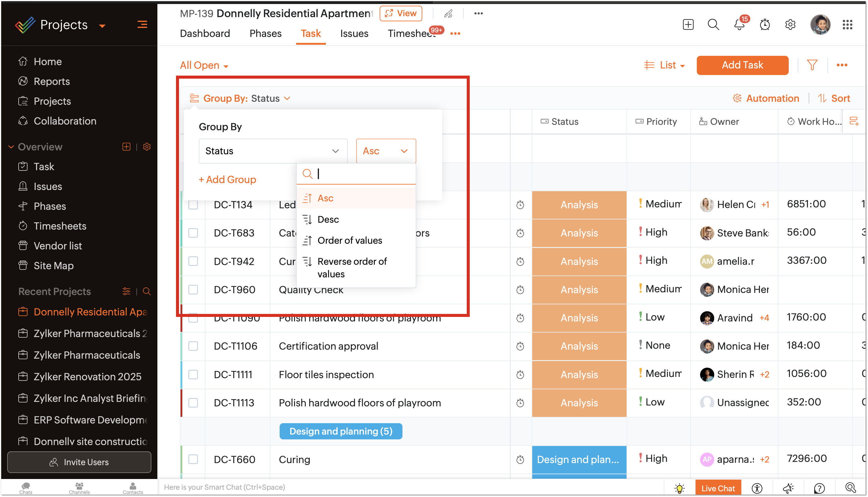Open the List view type dropdown
Screen dimensions: 868x497
pos(664,65)
